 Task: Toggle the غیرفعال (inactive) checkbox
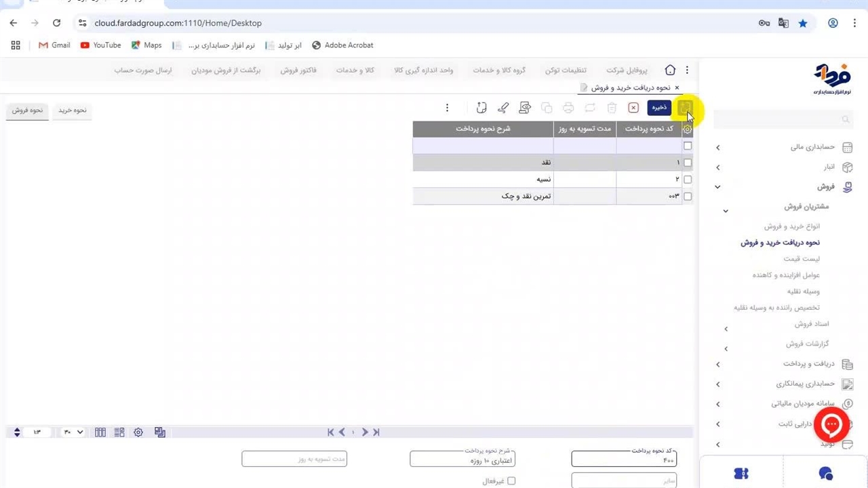click(x=511, y=481)
